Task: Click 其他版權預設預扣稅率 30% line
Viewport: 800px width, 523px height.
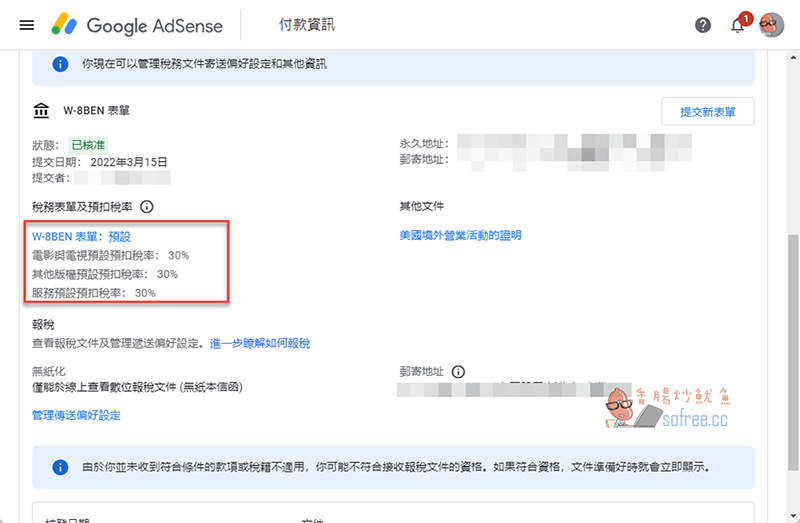Action: click(x=105, y=275)
